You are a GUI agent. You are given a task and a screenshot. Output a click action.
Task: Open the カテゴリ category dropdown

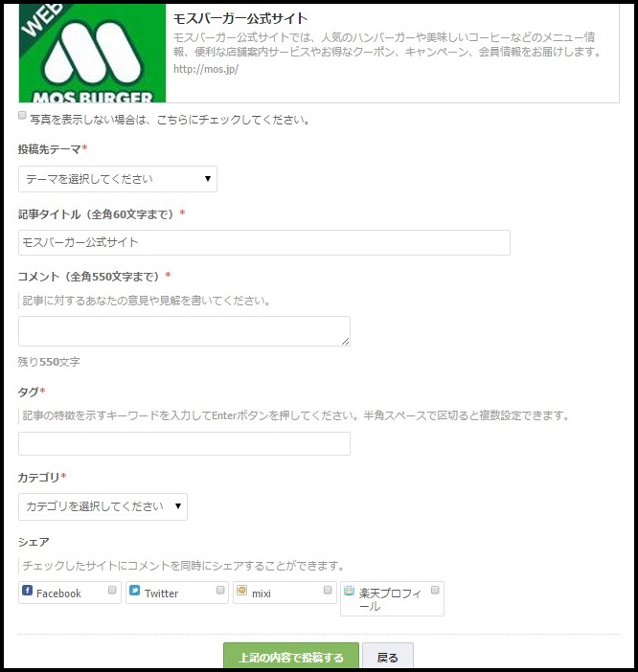click(x=103, y=506)
